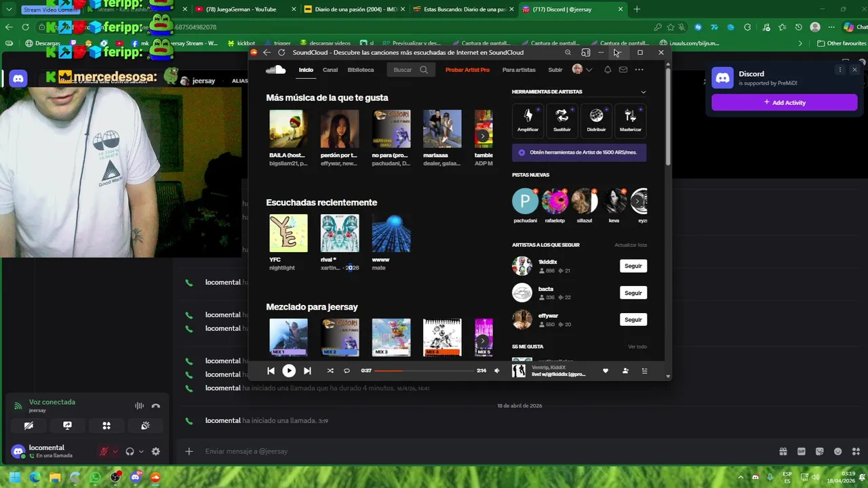This screenshot has width=868, height=488.
Task: Disconnect from Discord voice call
Action: coord(156,406)
